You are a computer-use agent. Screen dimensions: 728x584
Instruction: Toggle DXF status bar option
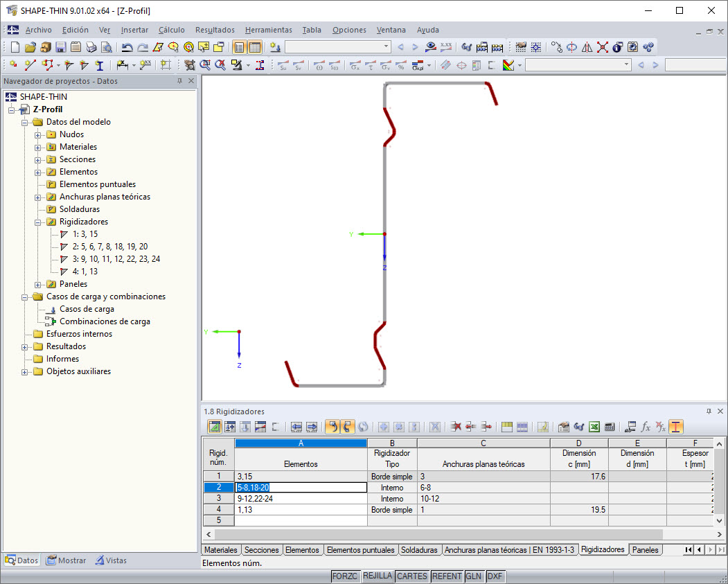tap(495, 576)
